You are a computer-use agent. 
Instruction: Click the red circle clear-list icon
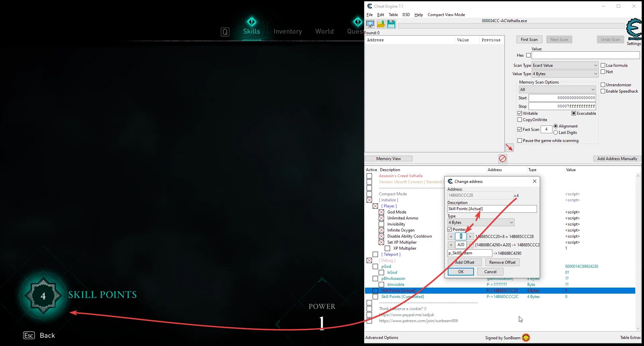(x=502, y=158)
